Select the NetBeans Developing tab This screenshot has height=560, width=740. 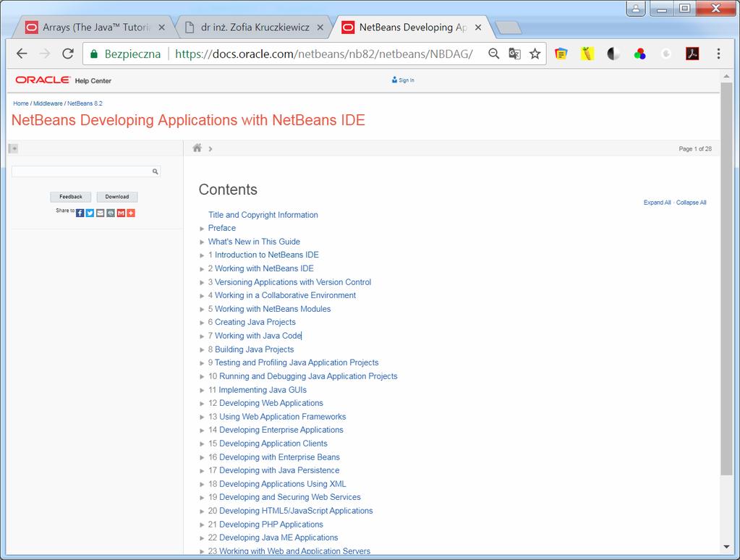(x=411, y=27)
